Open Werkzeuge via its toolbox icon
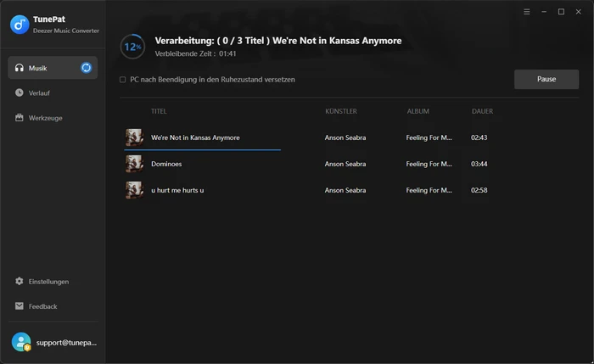Screen dimensions: 594x364 (19, 117)
